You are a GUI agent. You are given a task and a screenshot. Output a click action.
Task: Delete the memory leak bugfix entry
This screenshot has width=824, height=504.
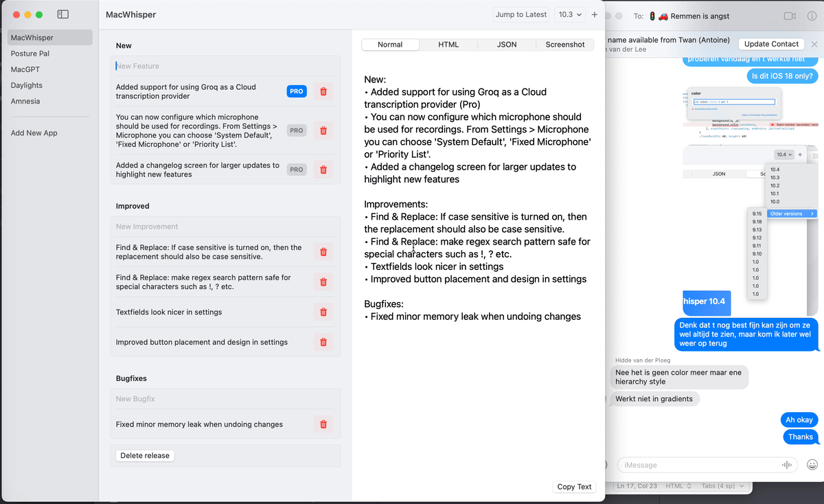[x=323, y=424]
